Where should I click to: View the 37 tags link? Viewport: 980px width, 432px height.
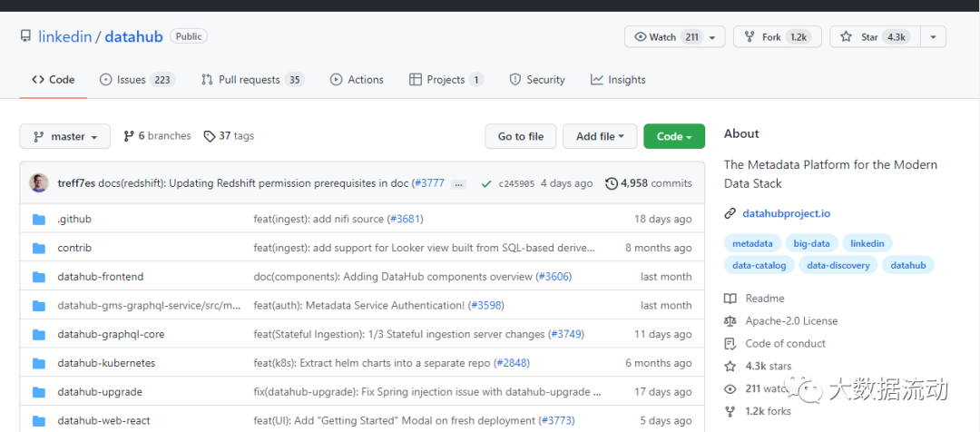coord(230,135)
